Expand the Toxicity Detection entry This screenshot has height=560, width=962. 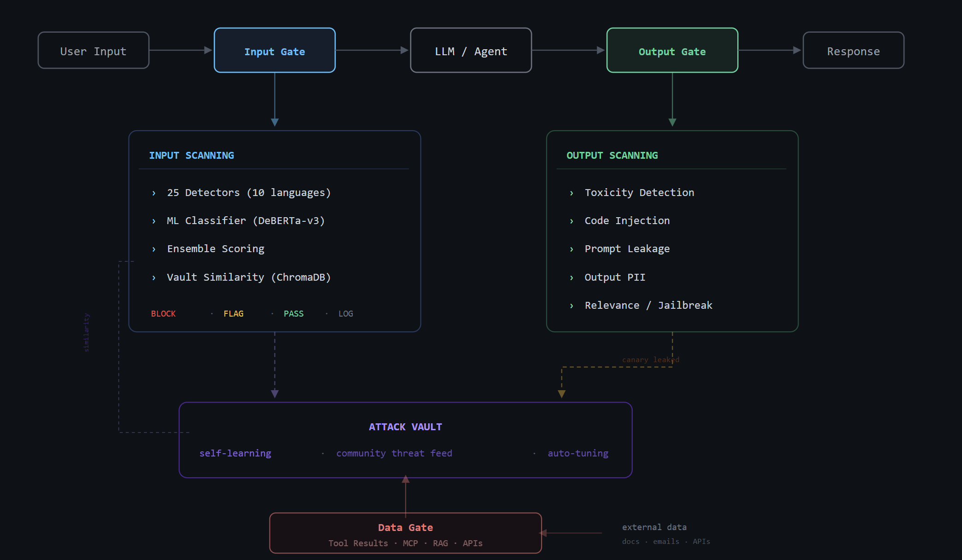[x=639, y=192]
